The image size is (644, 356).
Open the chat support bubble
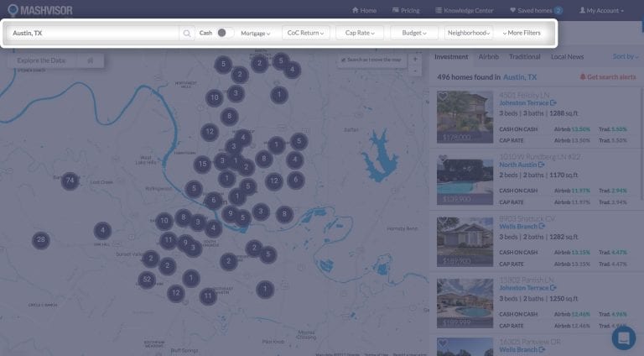click(x=623, y=337)
